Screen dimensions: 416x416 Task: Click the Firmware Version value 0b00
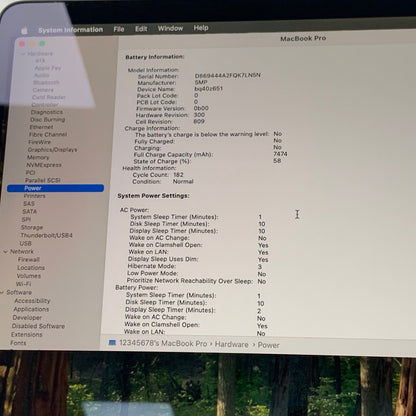click(x=201, y=108)
